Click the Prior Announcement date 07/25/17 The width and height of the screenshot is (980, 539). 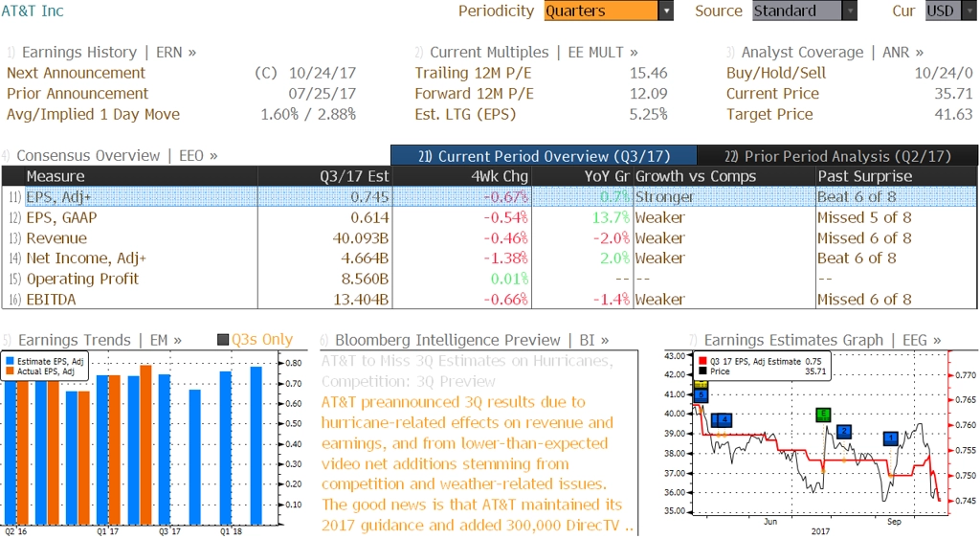point(322,94)
